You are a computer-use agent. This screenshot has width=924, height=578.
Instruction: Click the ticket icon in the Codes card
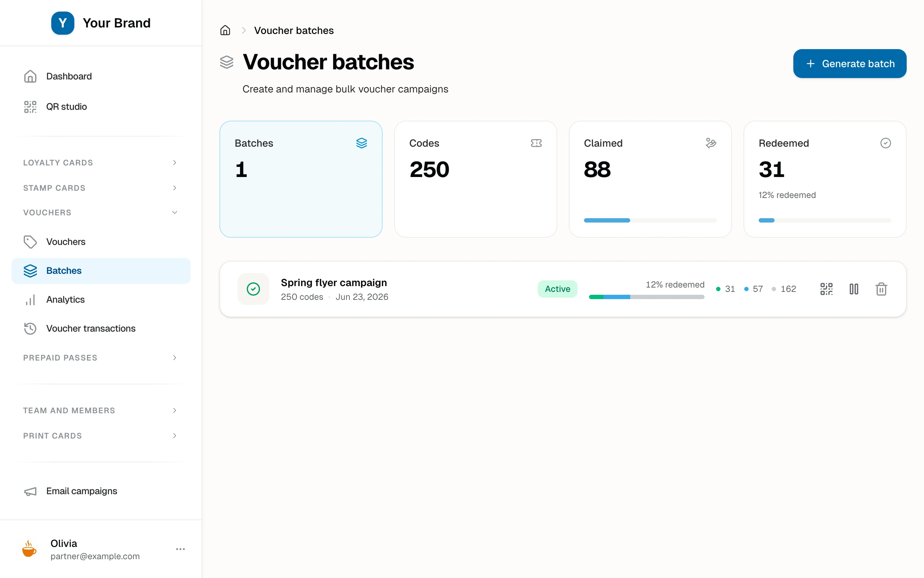[x=536, y=143]
